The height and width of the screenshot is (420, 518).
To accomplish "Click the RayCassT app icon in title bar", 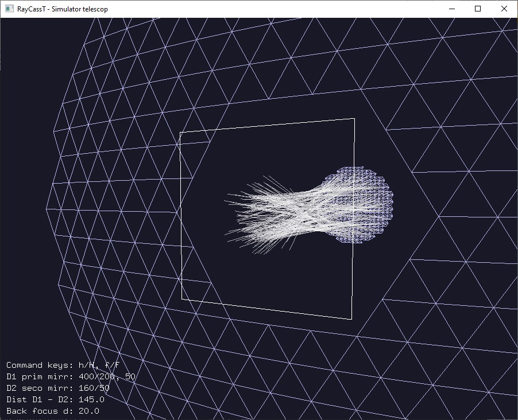I will click(9, 9).
